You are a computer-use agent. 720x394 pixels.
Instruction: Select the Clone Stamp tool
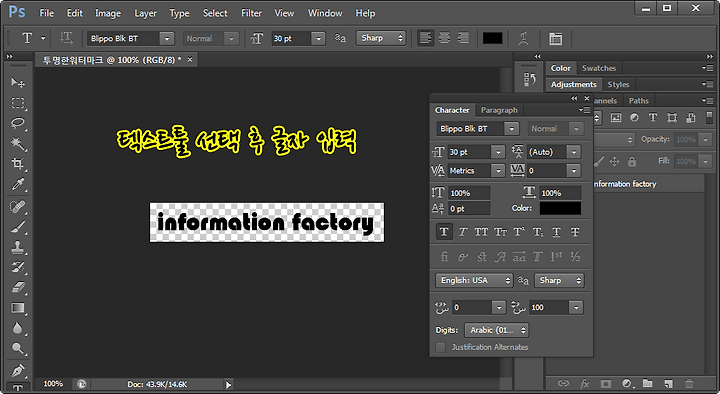click(18, 247)
